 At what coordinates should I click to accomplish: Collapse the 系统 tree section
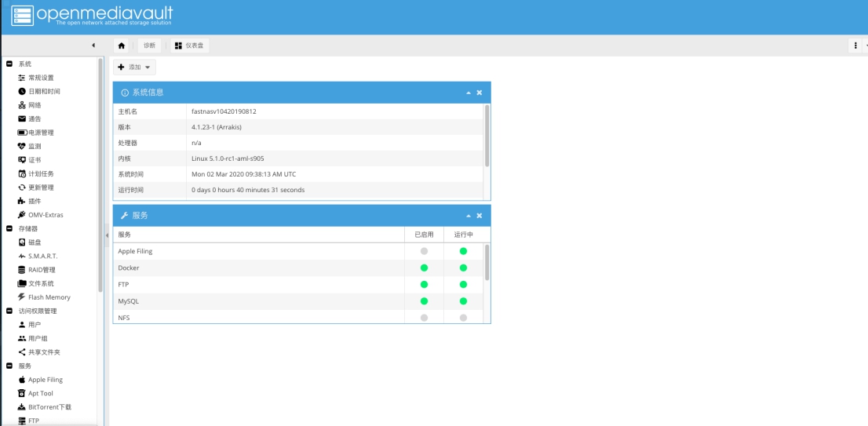(x=9, y=64)
